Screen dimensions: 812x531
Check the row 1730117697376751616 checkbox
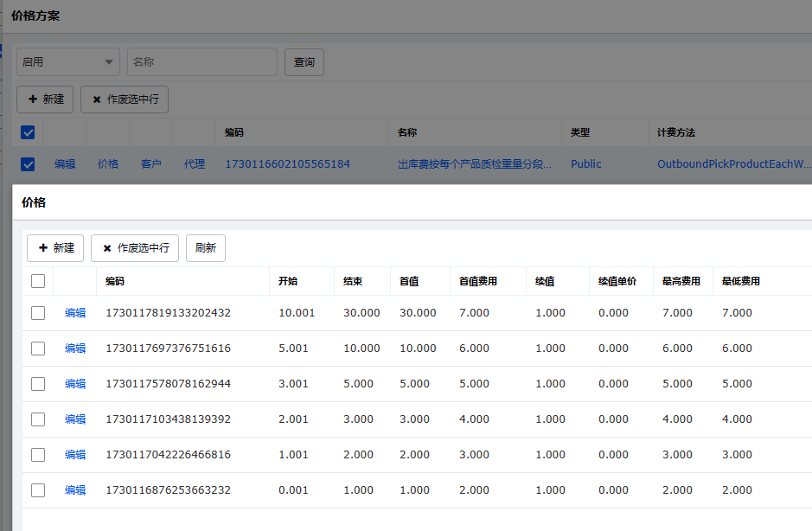(38, 349)
